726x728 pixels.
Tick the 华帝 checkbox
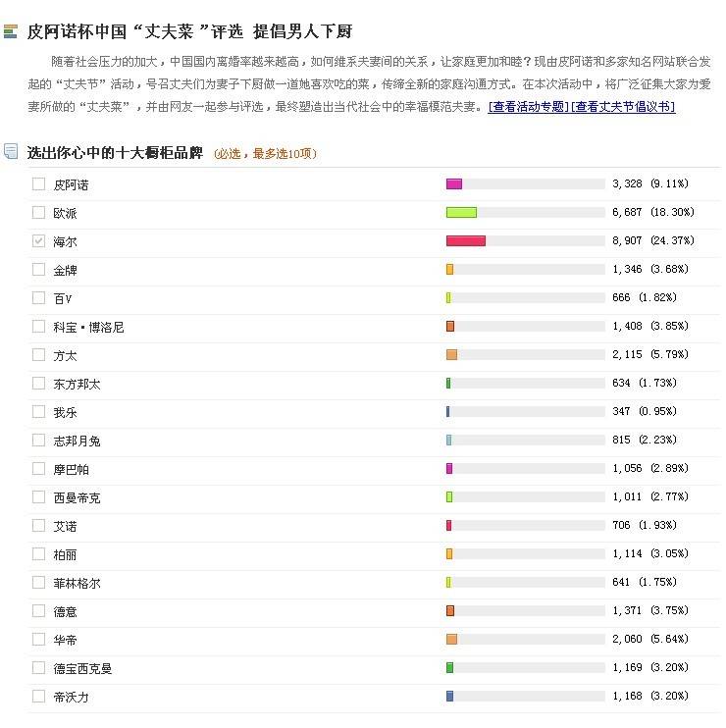click(x=38, y=639)
